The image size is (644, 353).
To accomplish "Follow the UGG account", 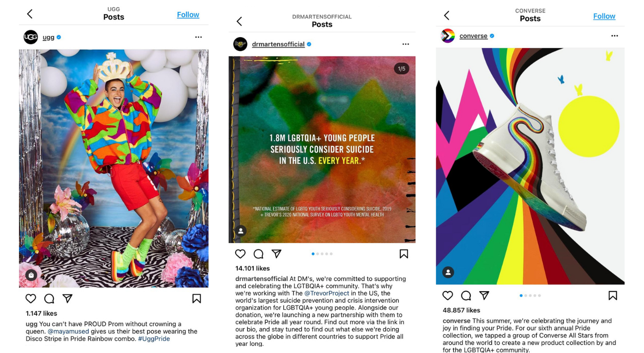I will [x=188, y=15].
